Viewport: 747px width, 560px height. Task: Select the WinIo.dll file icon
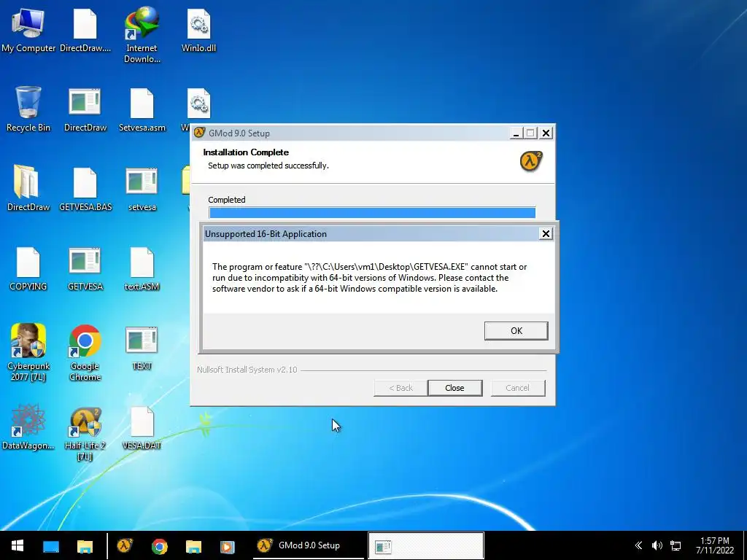198,31
